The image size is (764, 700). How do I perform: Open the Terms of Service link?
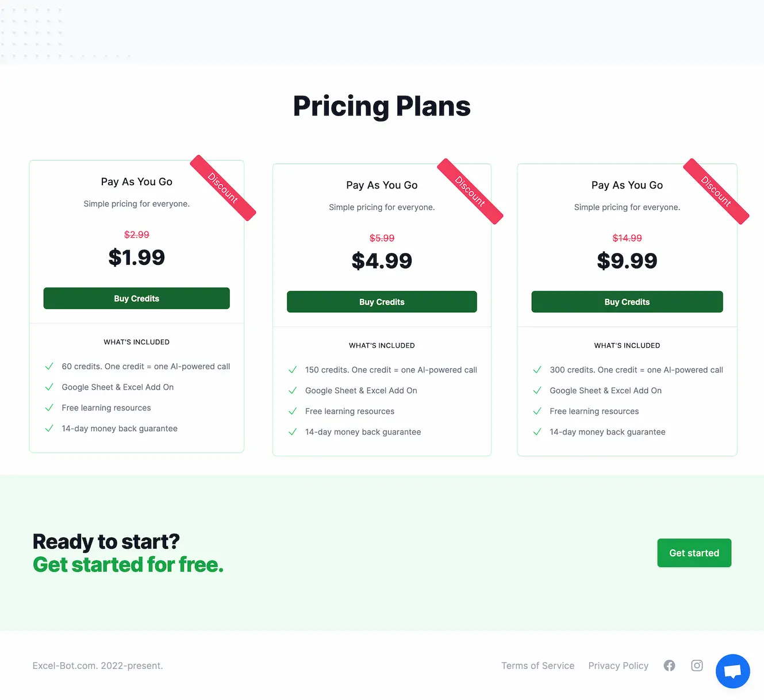tap(538, 666)
